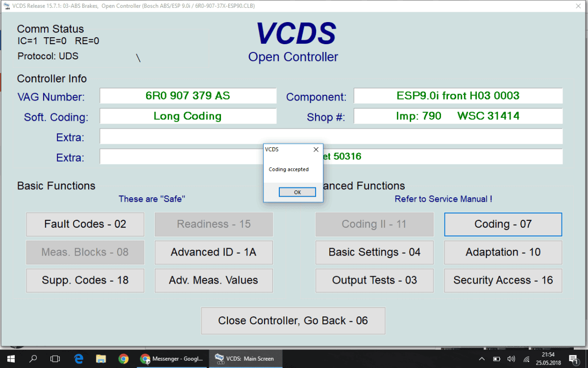Open Windows search from the taskbar
This screenshot has width=588, height=368.
pyautogui.click(x=33, y=359)
